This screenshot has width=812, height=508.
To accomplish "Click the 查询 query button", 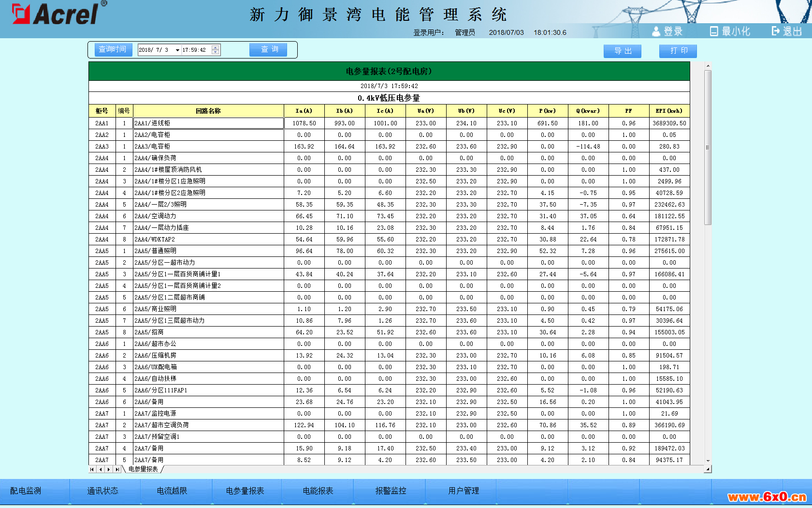I will pyautogui.click(x=268, y=49).
